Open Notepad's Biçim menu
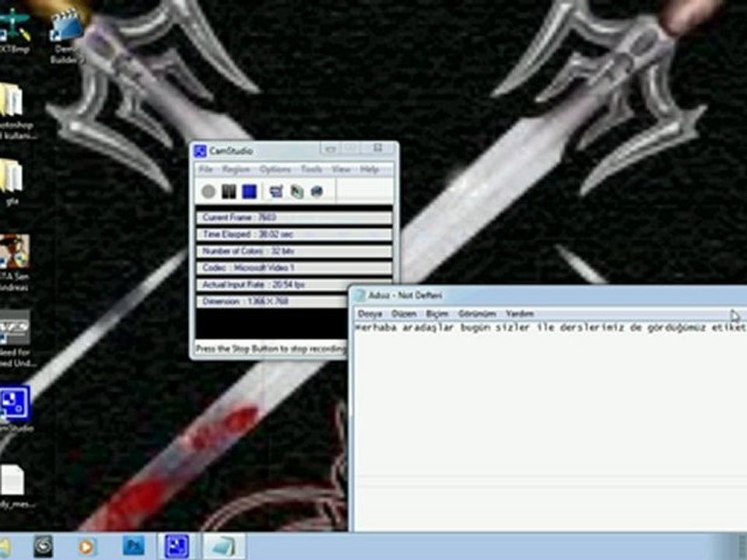The width and height of the screenshot is (747, 560). pyautogui.click(x=437, y=313)
